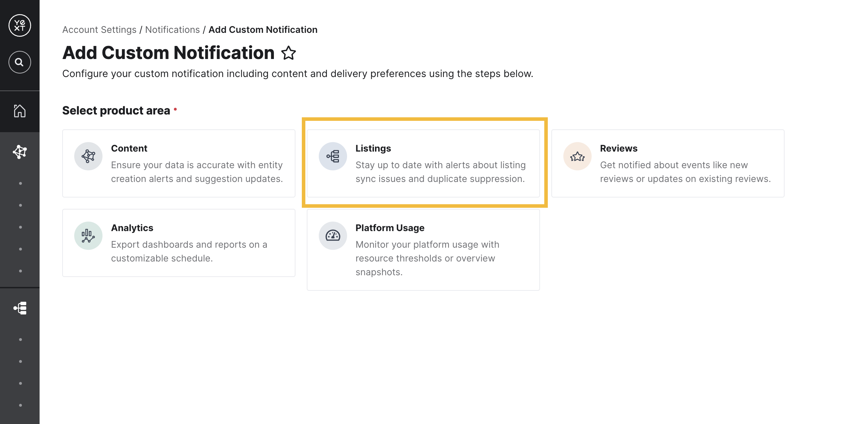Go to Home via sidebar icon
The height and width of the screenshot is (424, 868).
coord(20,111)
